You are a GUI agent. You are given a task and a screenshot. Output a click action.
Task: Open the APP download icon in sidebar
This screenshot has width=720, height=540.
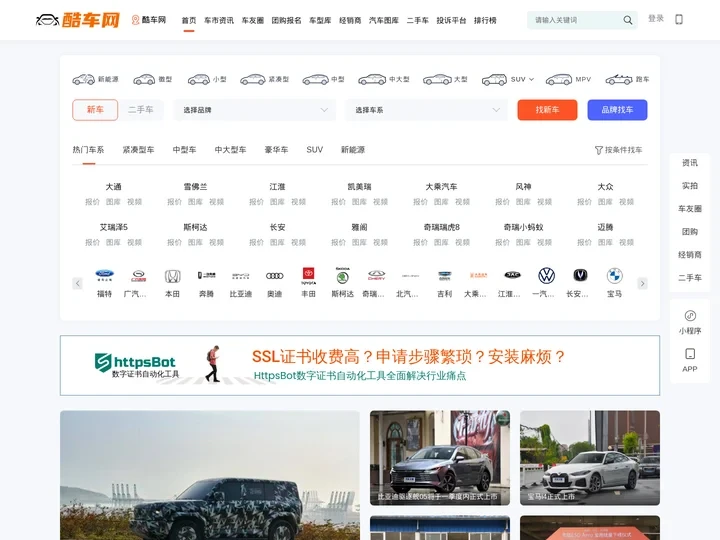point(690,354)
